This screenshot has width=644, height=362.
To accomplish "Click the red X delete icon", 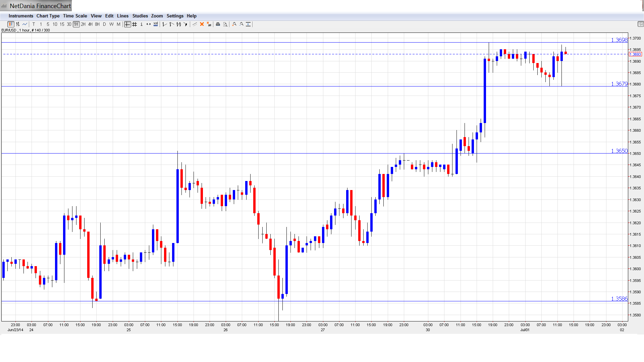I will coord(202,24).
